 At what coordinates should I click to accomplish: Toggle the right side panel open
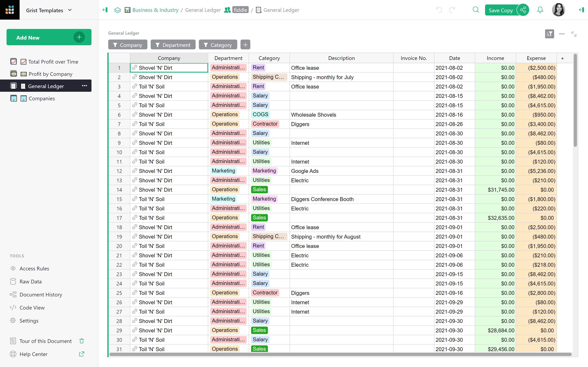coord(581,10)
